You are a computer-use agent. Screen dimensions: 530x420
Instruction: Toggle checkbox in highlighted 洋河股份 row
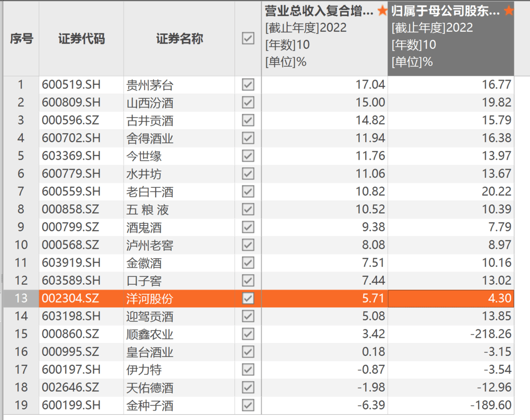248,298
